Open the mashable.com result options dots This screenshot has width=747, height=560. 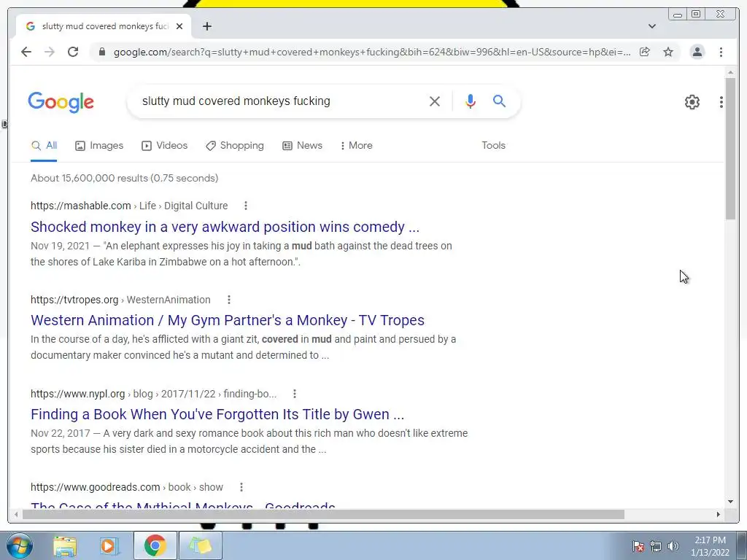tap(245, 206)
